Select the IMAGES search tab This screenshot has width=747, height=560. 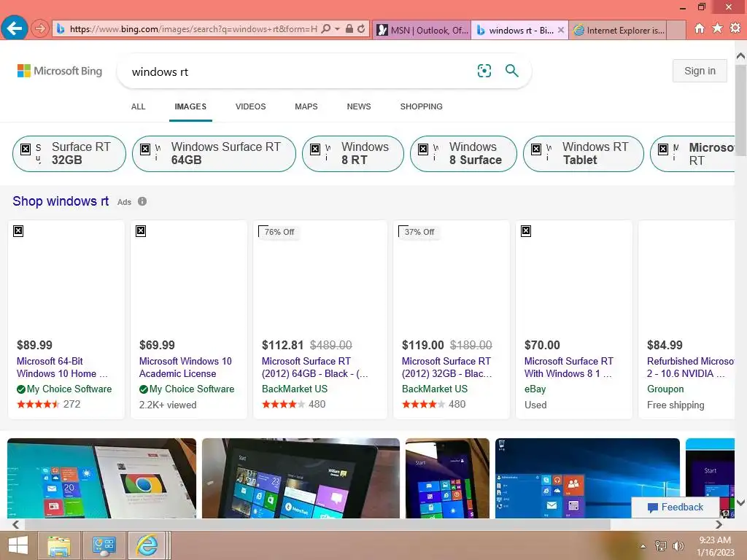pyautogui.click(x=190, y=106)
